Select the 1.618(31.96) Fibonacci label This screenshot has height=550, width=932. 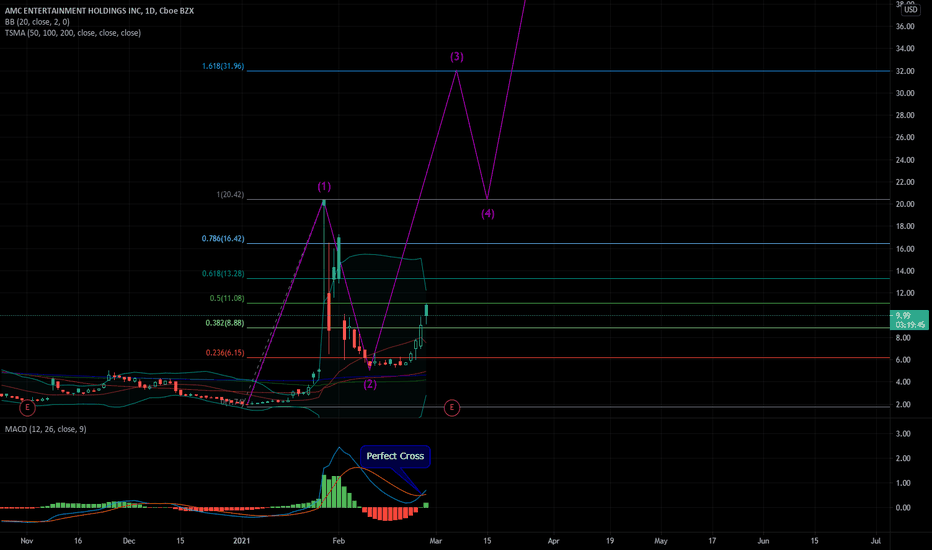[x=223, y=66]
